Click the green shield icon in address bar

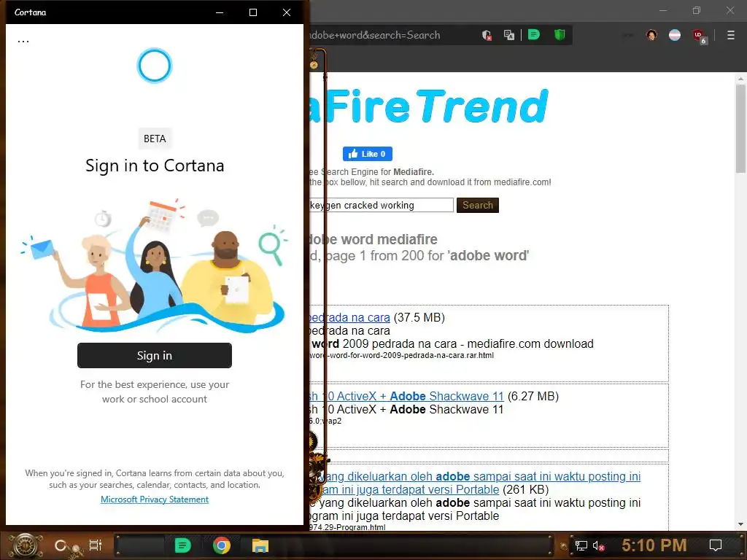tap(560, 35)
